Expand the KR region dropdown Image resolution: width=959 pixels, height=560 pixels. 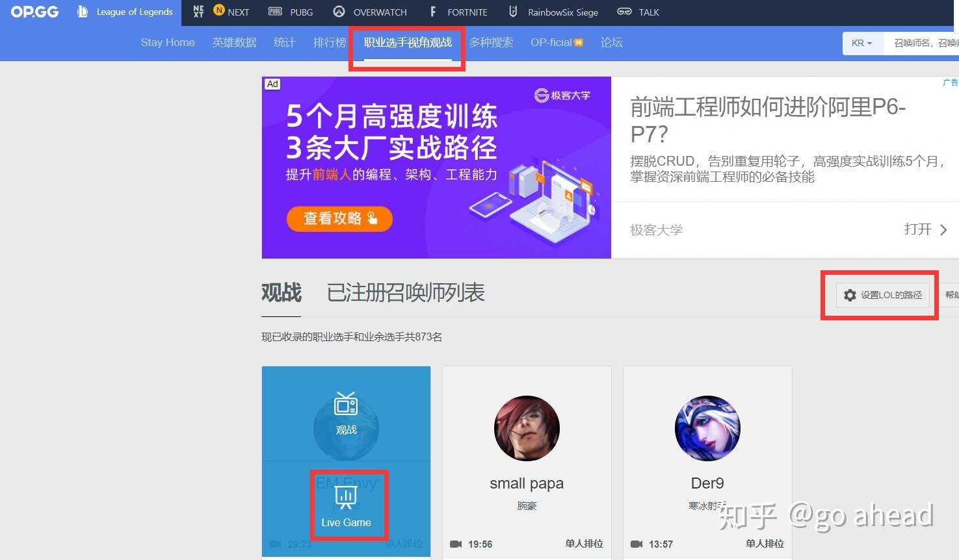point(862,43)
